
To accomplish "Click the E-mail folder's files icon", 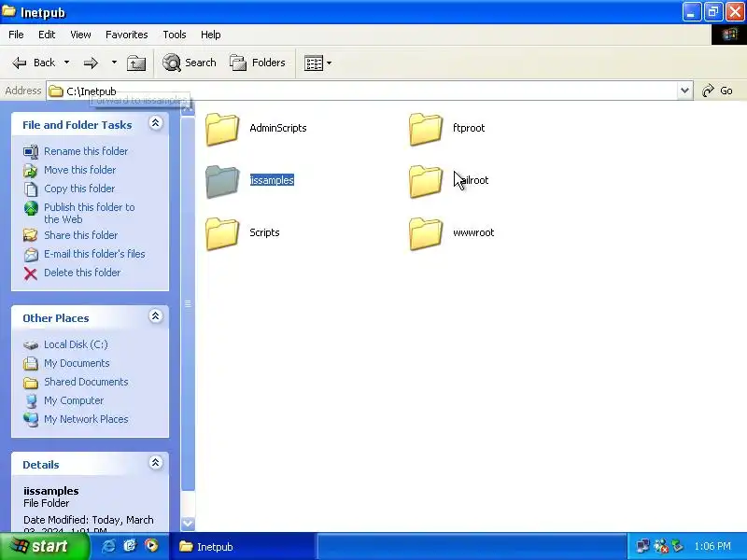I will click(x=31, y=254).
